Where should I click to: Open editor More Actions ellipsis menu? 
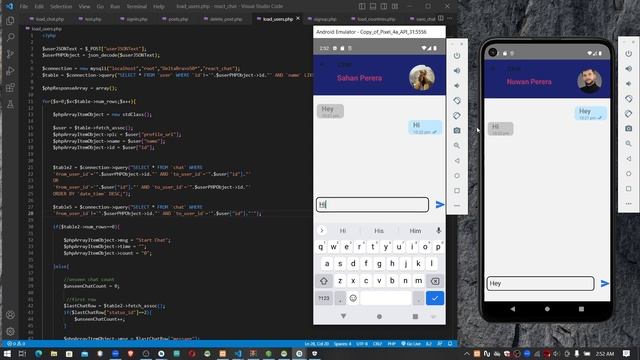tap(450, 19)
